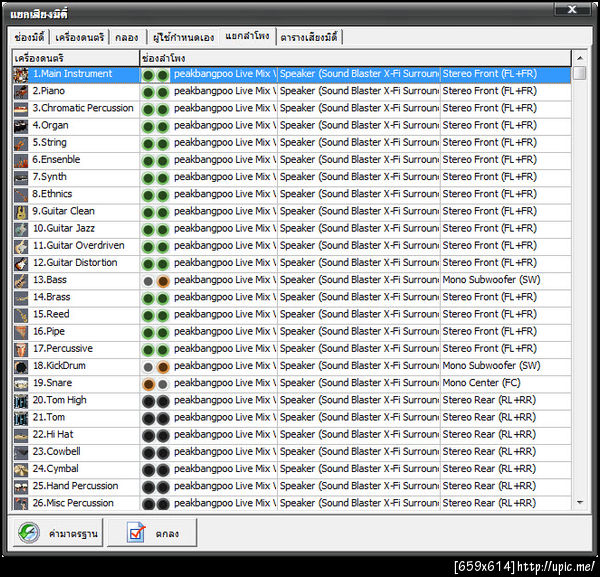
Task: Open peakbangpoo Live Mix dropdown for Synth
Action: click(224, 177)
